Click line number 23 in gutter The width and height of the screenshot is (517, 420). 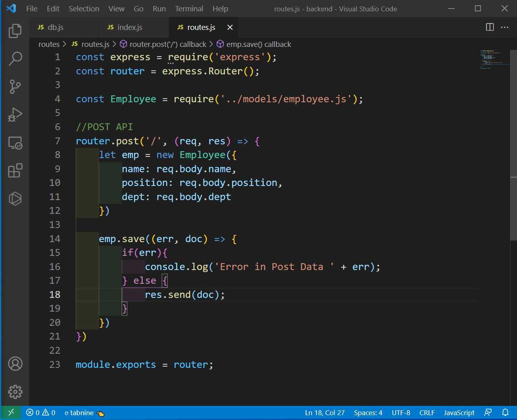pos(55,365)
